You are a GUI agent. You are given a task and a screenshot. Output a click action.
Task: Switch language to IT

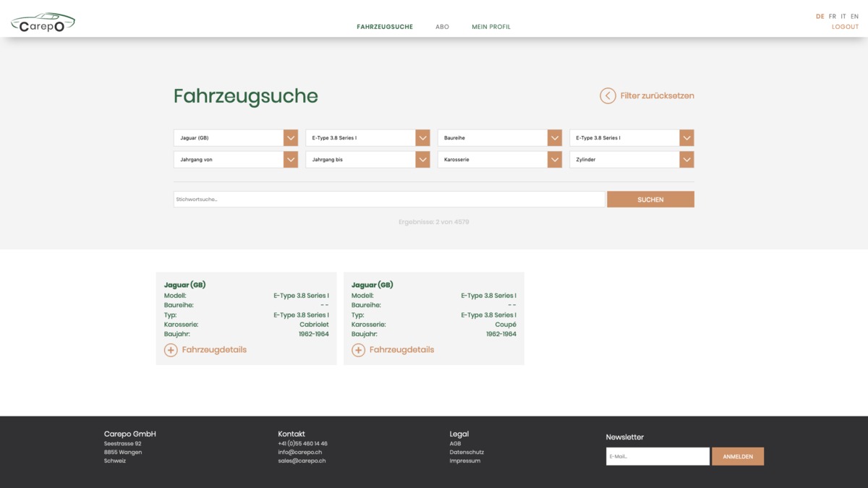coord(843,16)
